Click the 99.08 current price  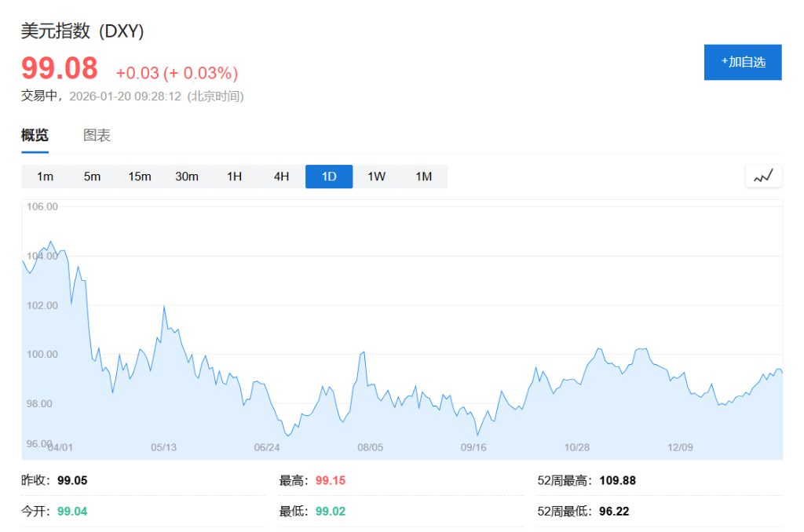[59, 69]
